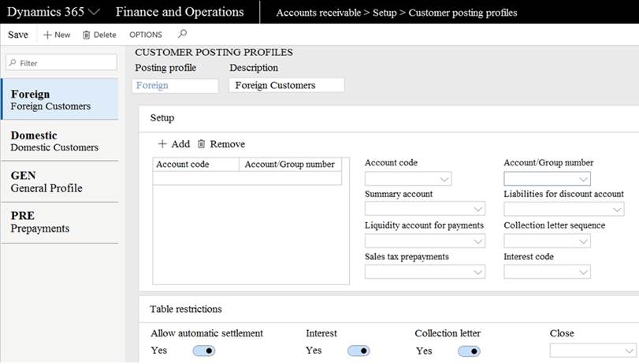Turn off the Collection letter toggle
Image resolution: width=639 pixels, height=364 pixels.
tap(469, 351)
